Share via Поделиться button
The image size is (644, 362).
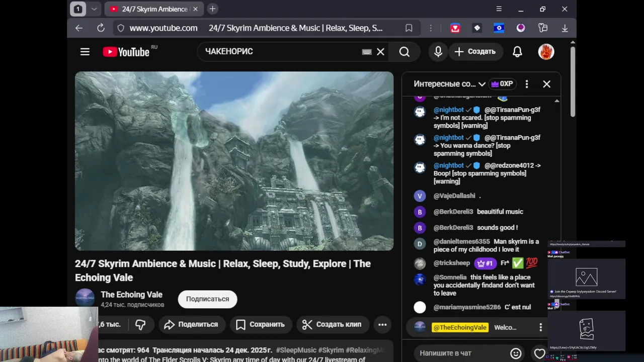point(191,324)
